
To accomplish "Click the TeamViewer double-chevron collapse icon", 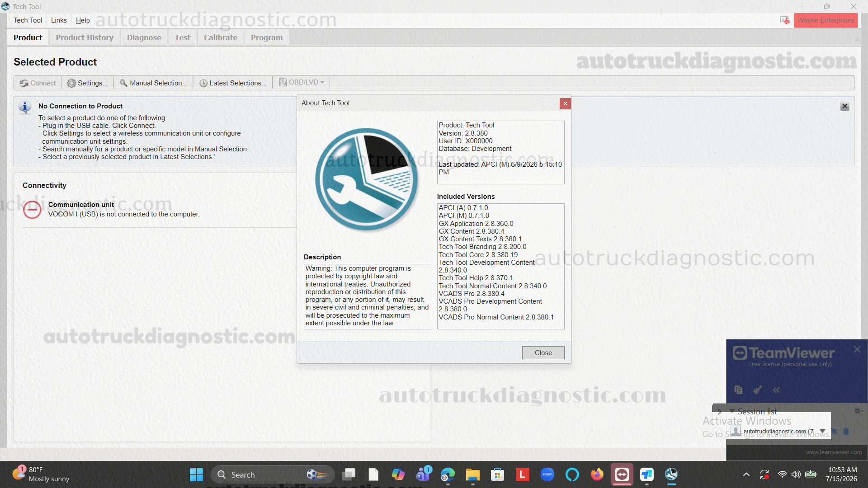I will (x=776, y=389).
